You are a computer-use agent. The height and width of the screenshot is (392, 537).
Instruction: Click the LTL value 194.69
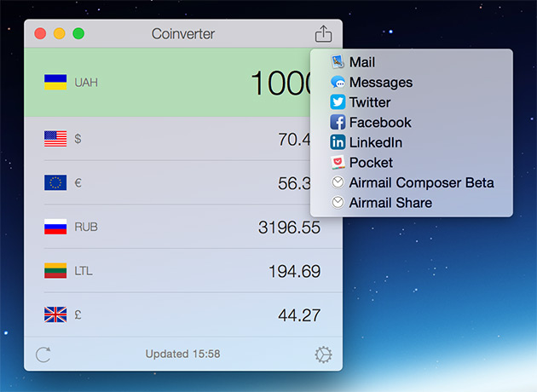pos(295,271)
